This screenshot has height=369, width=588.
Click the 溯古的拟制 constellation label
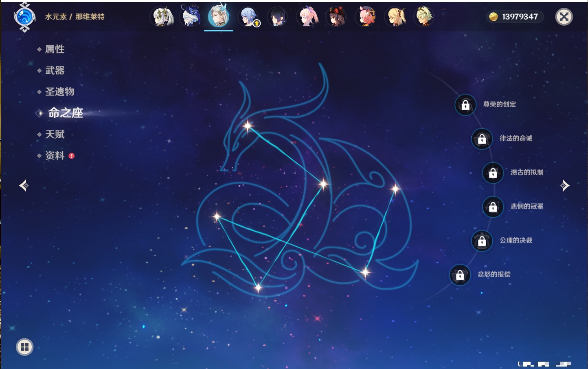[x=527, y=172]
